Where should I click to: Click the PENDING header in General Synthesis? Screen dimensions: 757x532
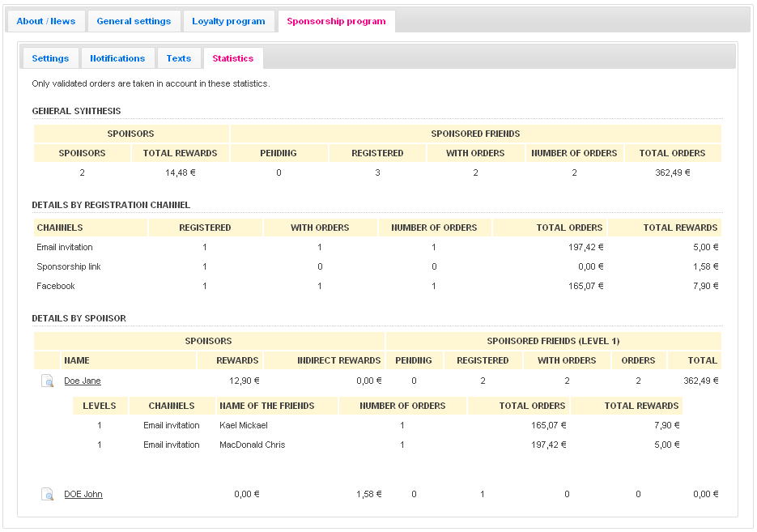279,153
